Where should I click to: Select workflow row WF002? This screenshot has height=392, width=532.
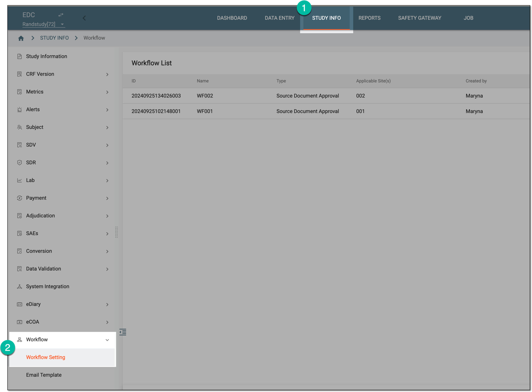pyautogui.click(x=326, y=96)
